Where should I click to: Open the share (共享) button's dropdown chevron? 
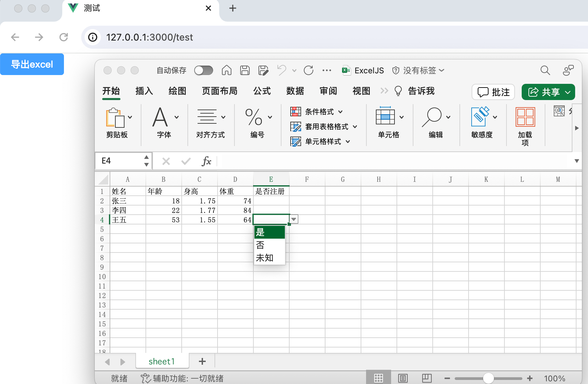(x=568, y=92)
